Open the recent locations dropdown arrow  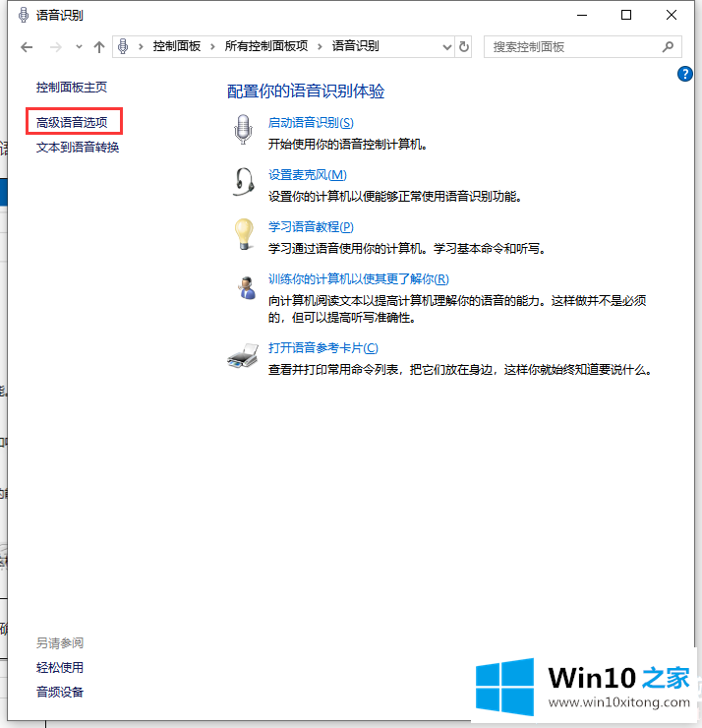coord(79,46)
